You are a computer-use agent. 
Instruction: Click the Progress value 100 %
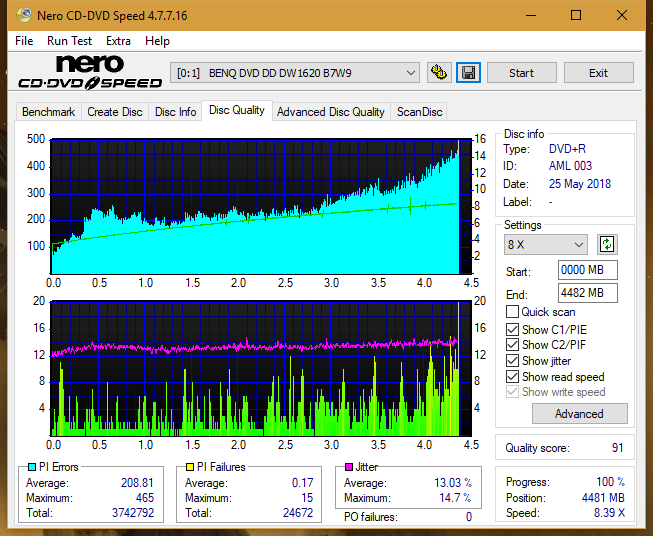pyautogui.click(x=611, y=482)
